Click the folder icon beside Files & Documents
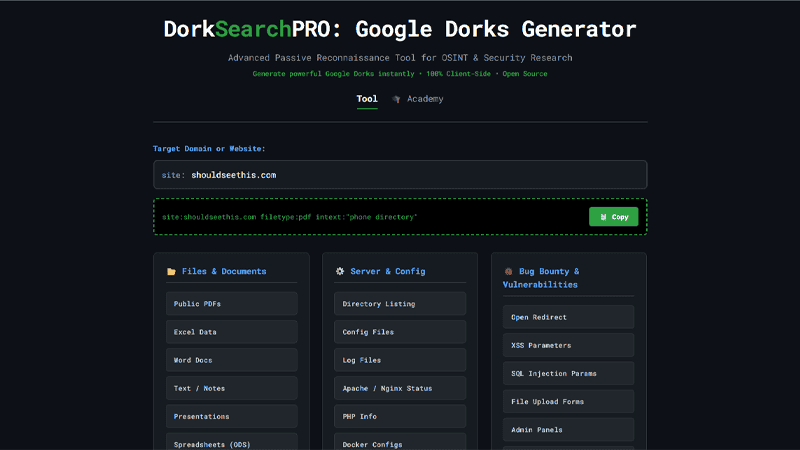This screenshot has height=450, width=800. click(x=171, y=271)
